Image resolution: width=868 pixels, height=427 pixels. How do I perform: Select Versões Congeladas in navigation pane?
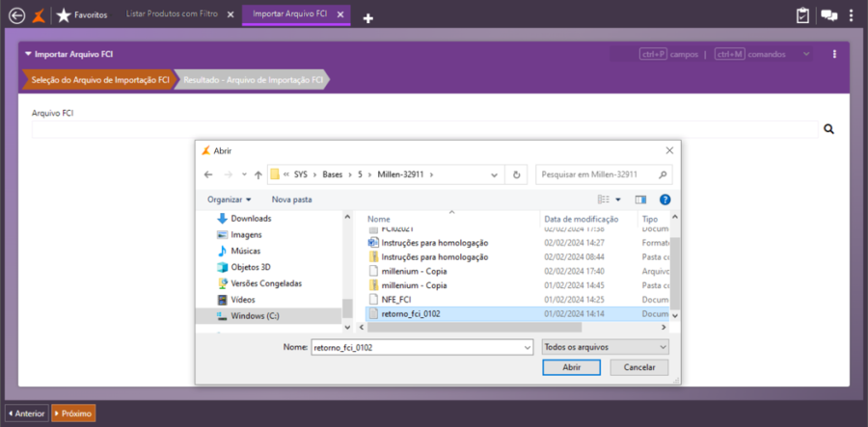(x=259, y=283)
